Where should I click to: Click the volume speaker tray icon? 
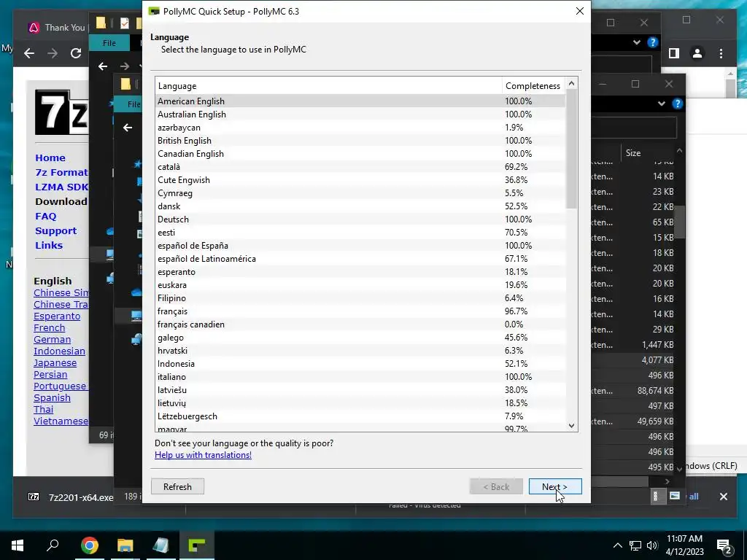tap(653, 545)
